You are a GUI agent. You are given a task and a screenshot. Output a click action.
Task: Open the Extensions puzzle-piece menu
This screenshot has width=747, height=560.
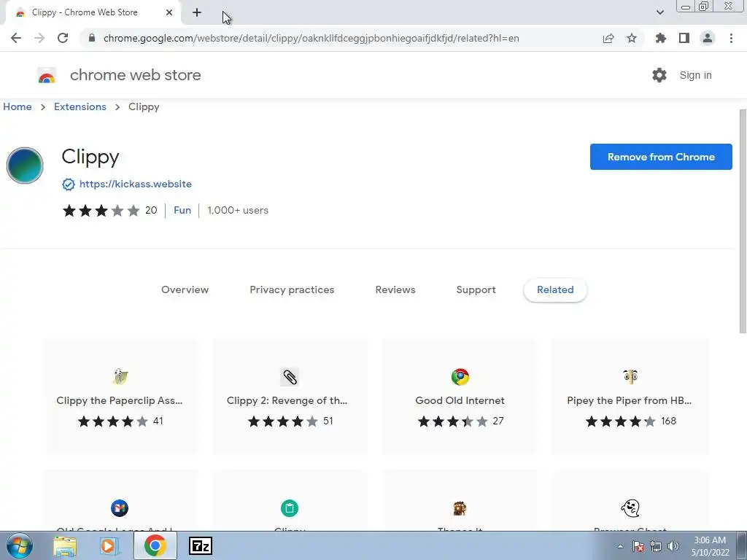click(661, 38)
